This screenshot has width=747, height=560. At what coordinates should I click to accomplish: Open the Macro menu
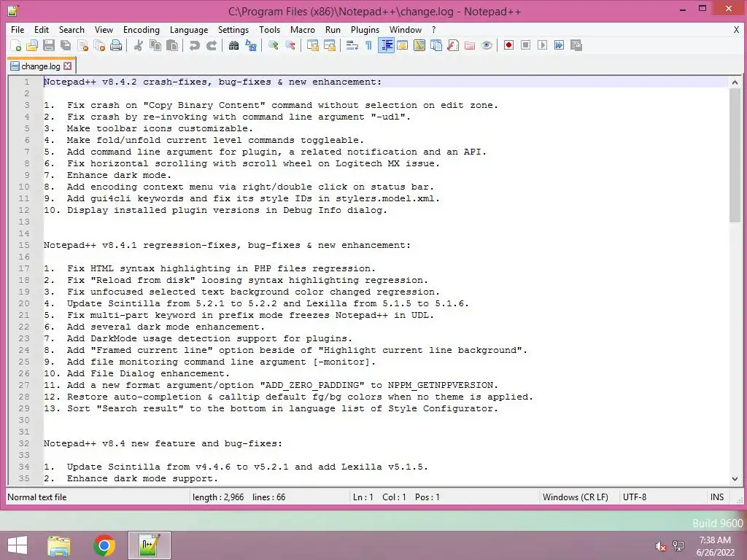[x=303, y=29]
